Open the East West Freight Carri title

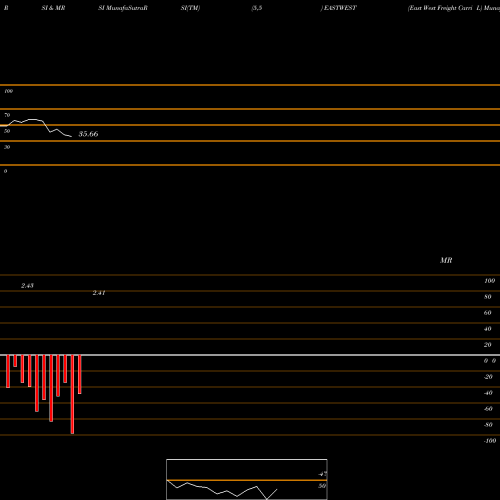click(440, 8)
